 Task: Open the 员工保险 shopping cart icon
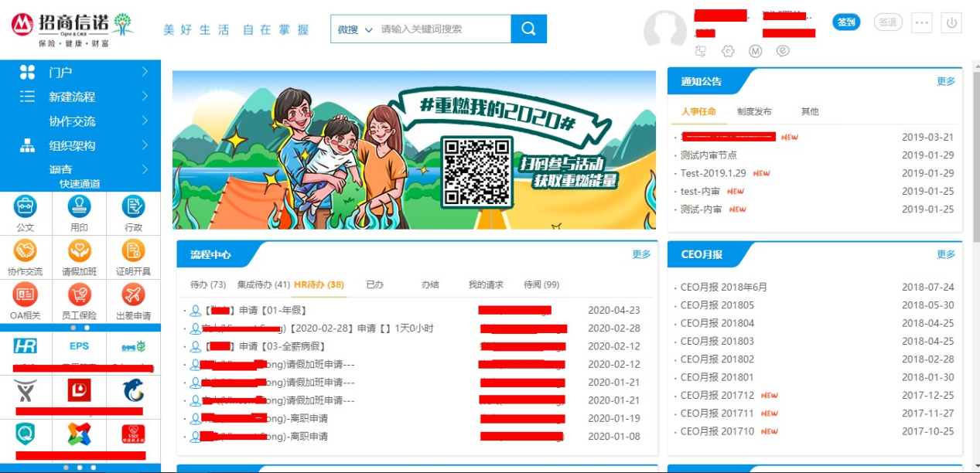tap(80, 294)
